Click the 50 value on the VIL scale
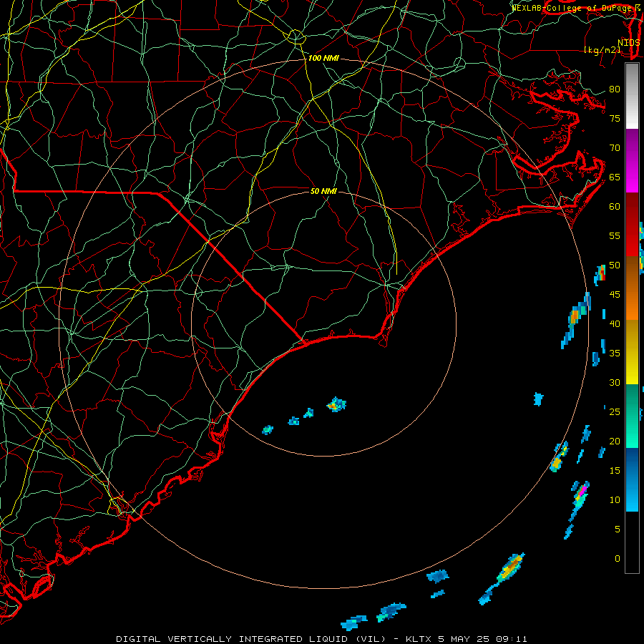 tap(615, 265)
